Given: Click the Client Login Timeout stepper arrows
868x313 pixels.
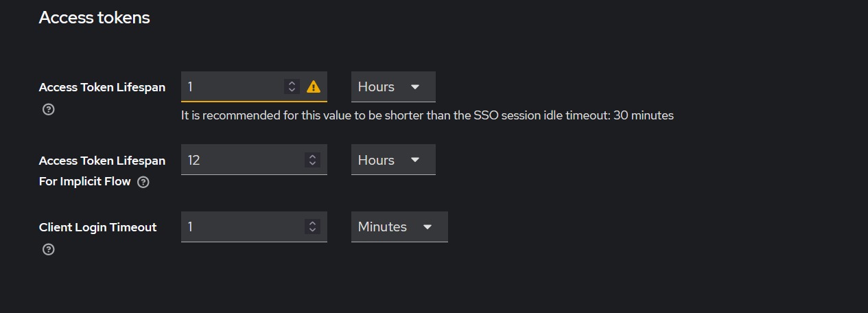Looking at the screenshot, I should (x=312, y=227).
